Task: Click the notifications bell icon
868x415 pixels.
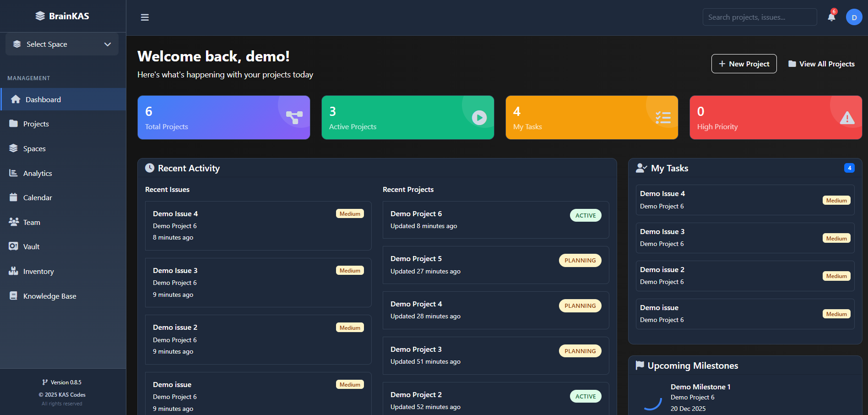Action: click(x=831, y=17)
